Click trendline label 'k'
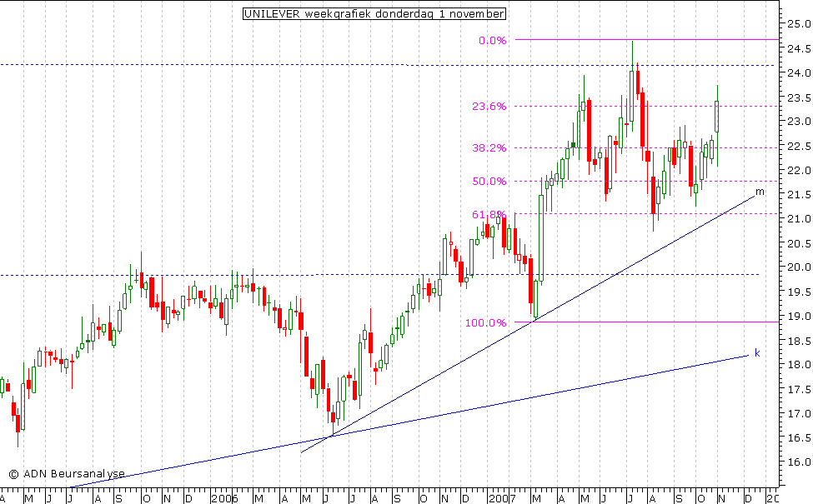This screenshot has height=504, width=813. coord(757,352)
